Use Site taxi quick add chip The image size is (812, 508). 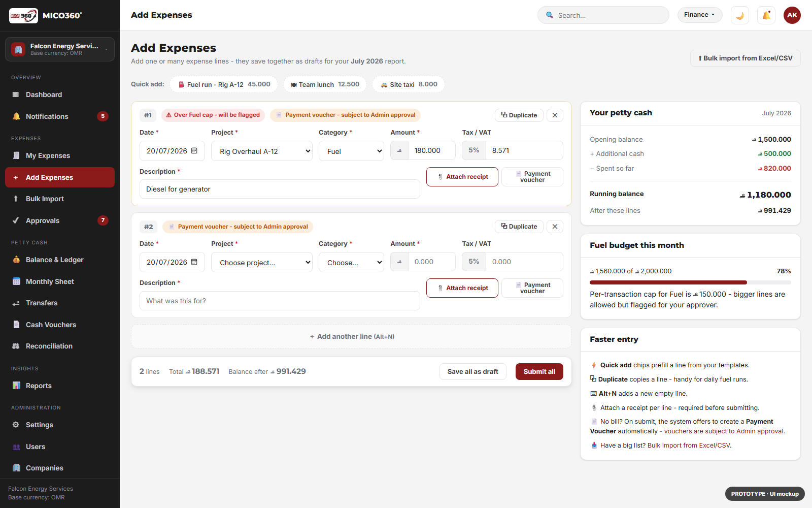(409, 84)
